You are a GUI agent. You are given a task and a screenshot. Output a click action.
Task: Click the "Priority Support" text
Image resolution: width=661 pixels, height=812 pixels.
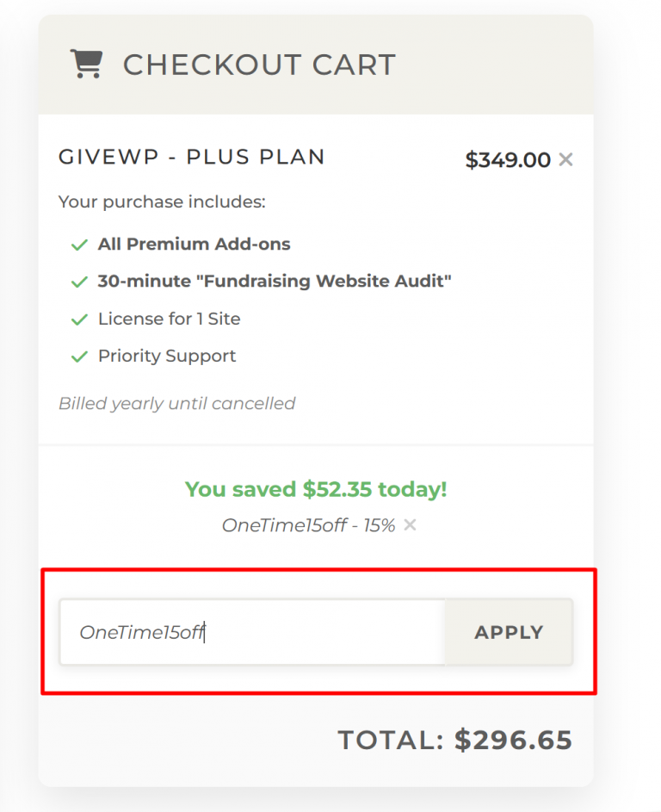167,356
